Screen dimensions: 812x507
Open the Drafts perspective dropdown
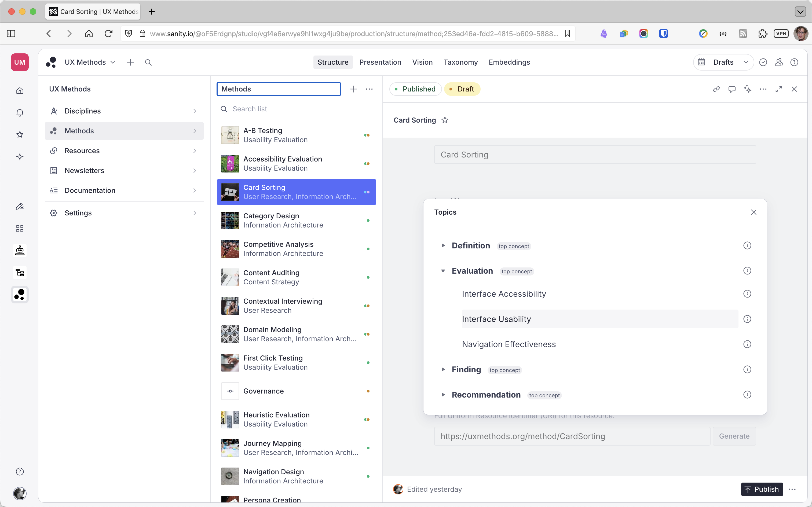click(x=746, y=62)
